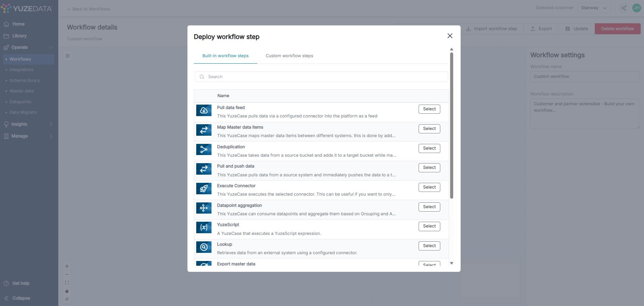Switch to Custom workflow steps tab
644x306 pixels.
(289, 56)
